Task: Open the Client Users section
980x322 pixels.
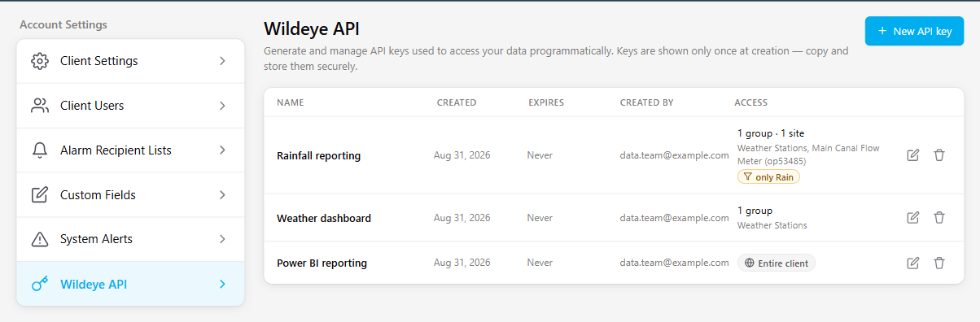Action: tap(130, 106)
